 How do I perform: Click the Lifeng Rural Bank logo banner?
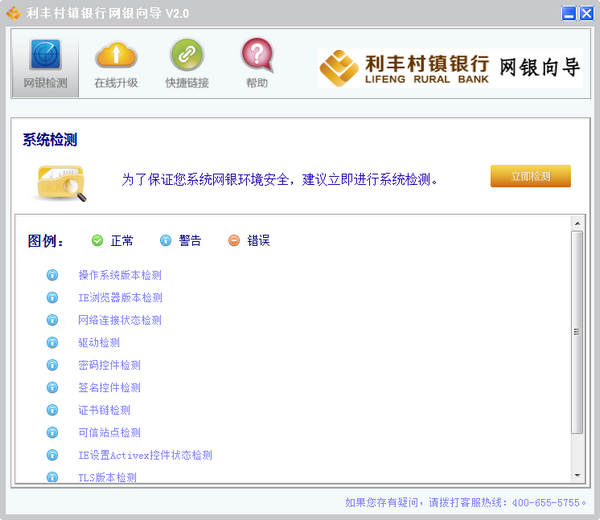pyautogui.click(x=450, y=68)
